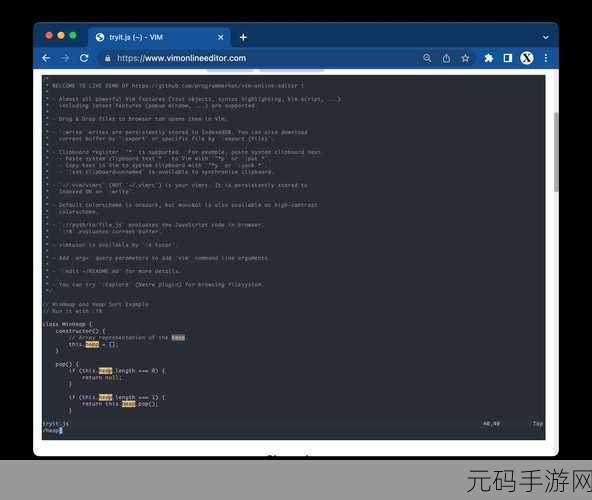Open the Extensions puzzle-piece menu
The height and width of the screenshot is (500, 592).
click(489, 58)
